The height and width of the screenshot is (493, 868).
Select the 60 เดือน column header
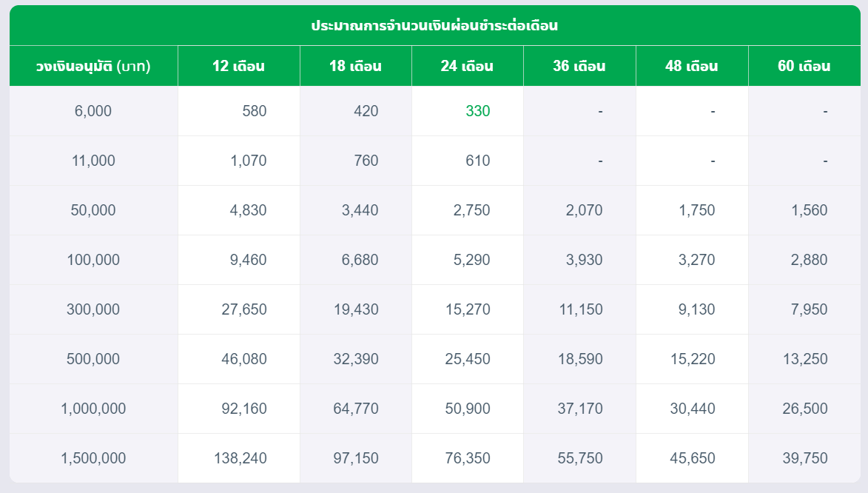804,66
